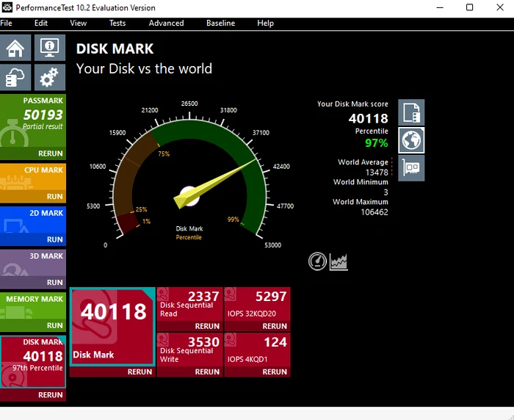Viewport: 514px width, 420px height.
Task: Select the PassMark 50193 score tile
Action: point(33,120)
